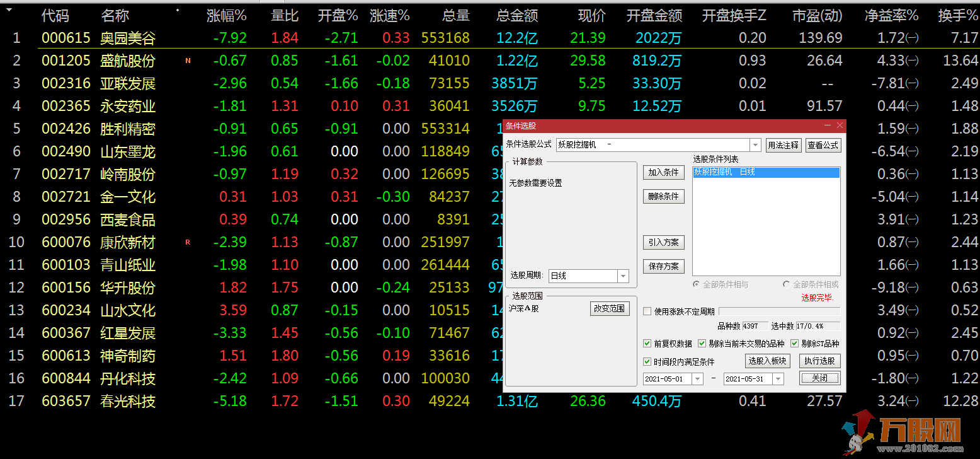Viewport: 980px width, 459px height.
Task: Sort by the 现价 column header
Action: 592,16
